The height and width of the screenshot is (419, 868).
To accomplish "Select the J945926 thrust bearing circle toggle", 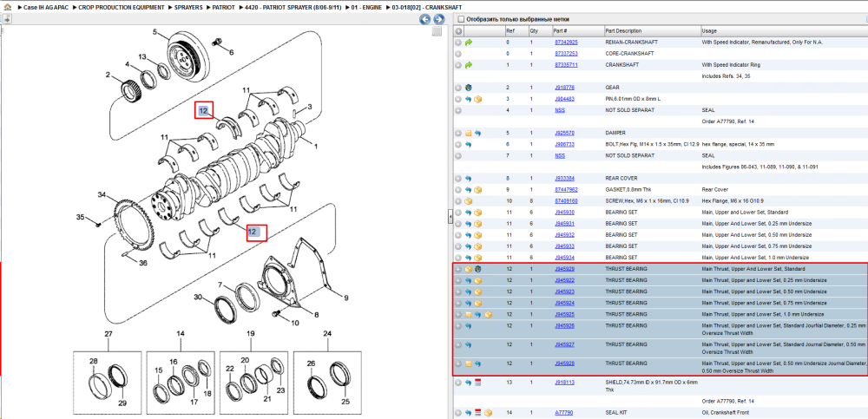I will coord(458,326).
